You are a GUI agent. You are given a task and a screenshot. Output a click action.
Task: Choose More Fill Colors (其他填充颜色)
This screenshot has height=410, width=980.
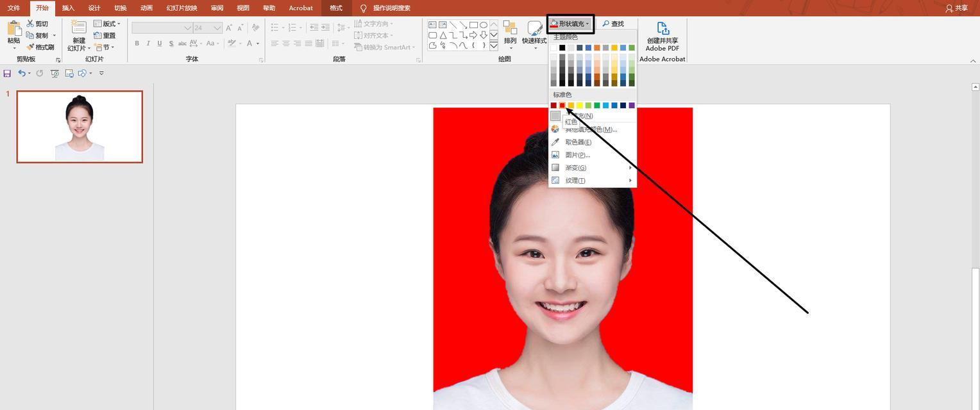(592, 129)
